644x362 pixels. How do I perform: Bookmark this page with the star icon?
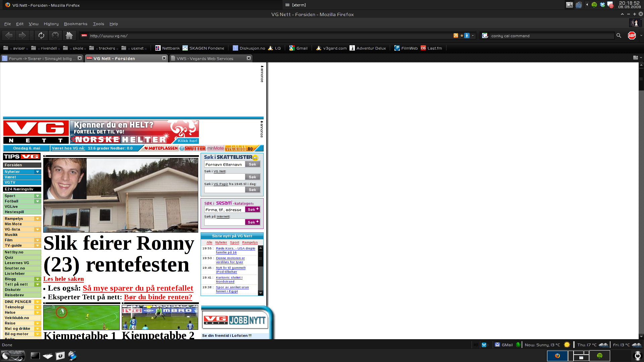462,36
